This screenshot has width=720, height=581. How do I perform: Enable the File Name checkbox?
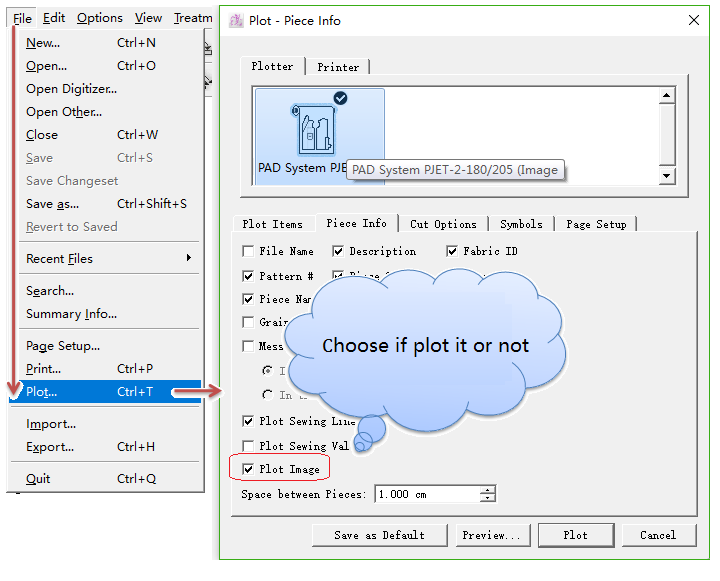(248, 251)
